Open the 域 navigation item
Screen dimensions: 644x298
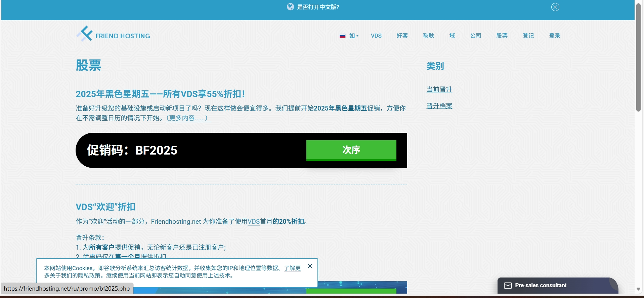coord(452,36)
